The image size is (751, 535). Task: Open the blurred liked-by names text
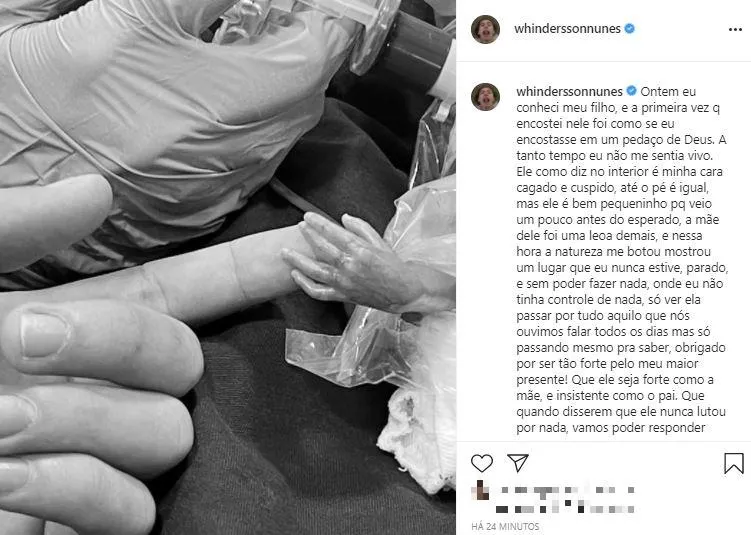[x=568, y=490]
